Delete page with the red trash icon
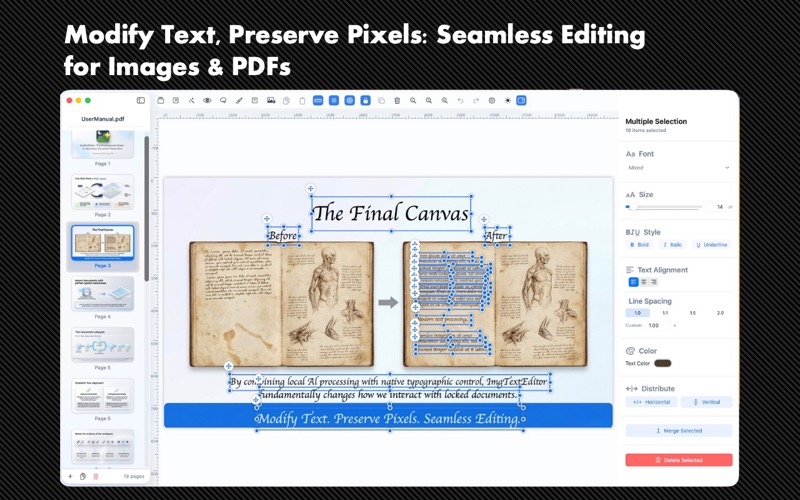Screen dimensions: 800x500 click(x=95, y=477)
